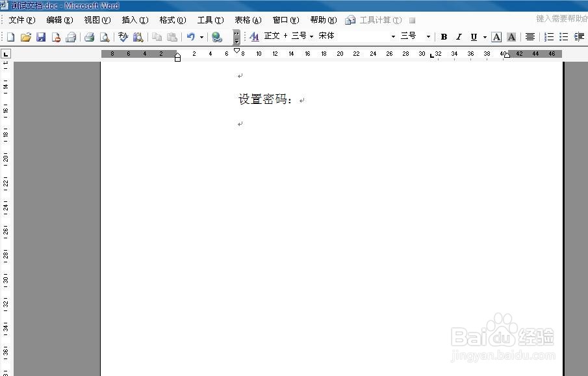Click the icon beside 工具计算 in the menu bar
Viewport: 588px width, 376px height.
tap(350, 20)
